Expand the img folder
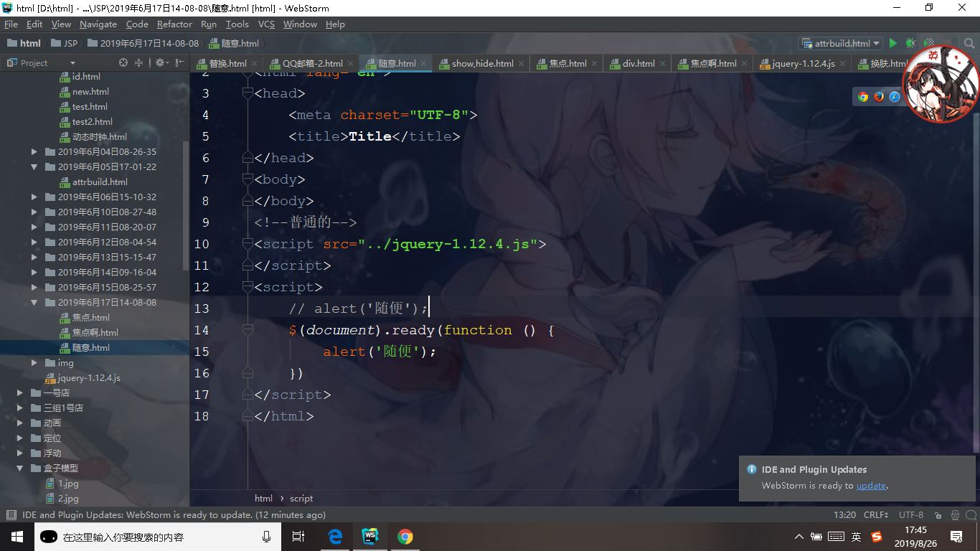Image resolution: width=980 pixels, height=551 pixels. 34,363
